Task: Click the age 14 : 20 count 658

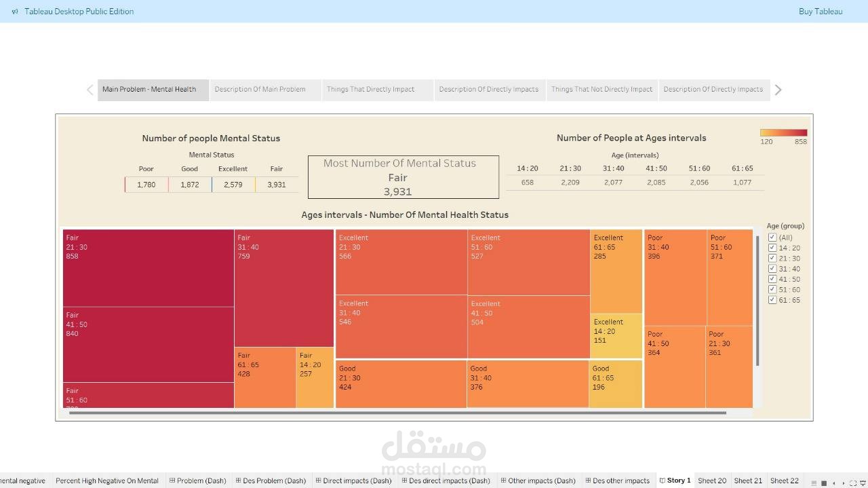Action: 528,183
